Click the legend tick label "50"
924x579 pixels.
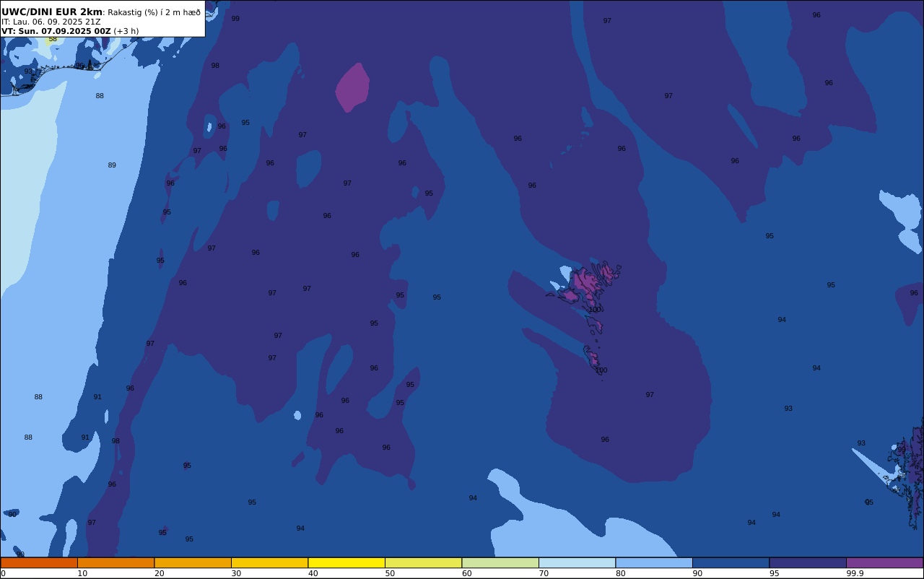390,573
